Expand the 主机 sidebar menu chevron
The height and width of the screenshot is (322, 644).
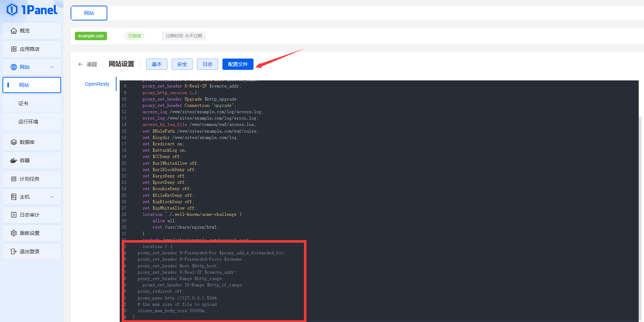[52, 197]
